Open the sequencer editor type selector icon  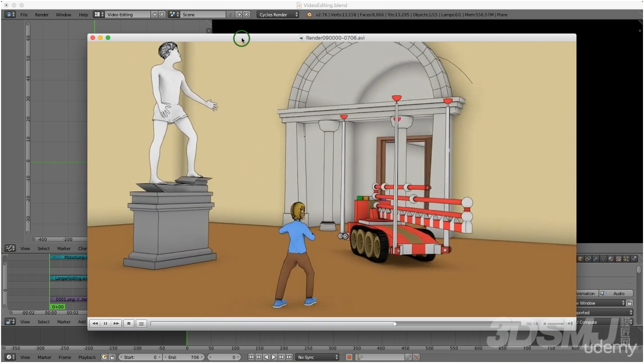click(10, 321)
